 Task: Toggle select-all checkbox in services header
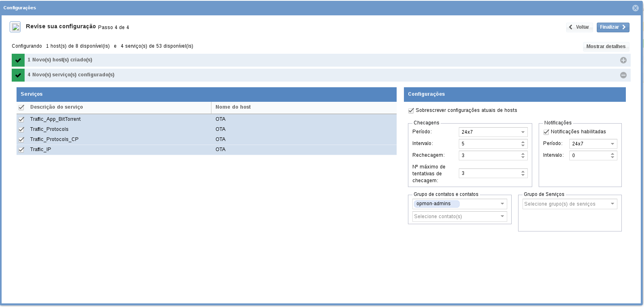point(21,107)
